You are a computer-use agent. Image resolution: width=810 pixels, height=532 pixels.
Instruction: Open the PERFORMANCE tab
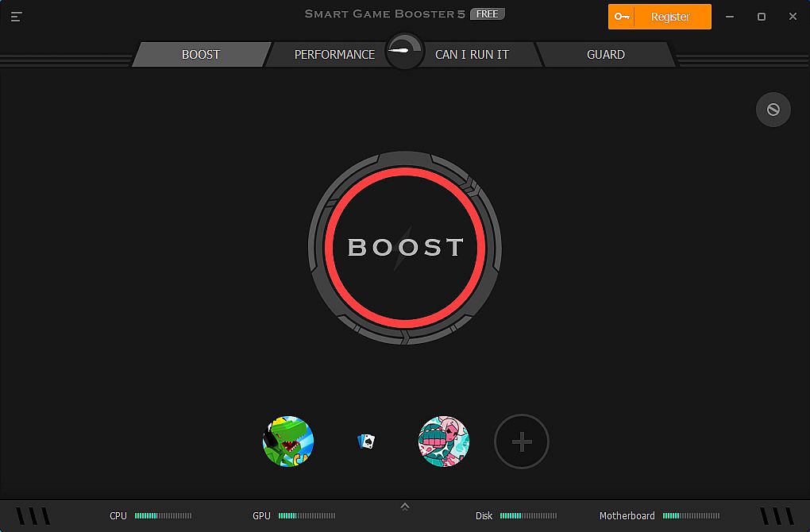pos(334,55)
